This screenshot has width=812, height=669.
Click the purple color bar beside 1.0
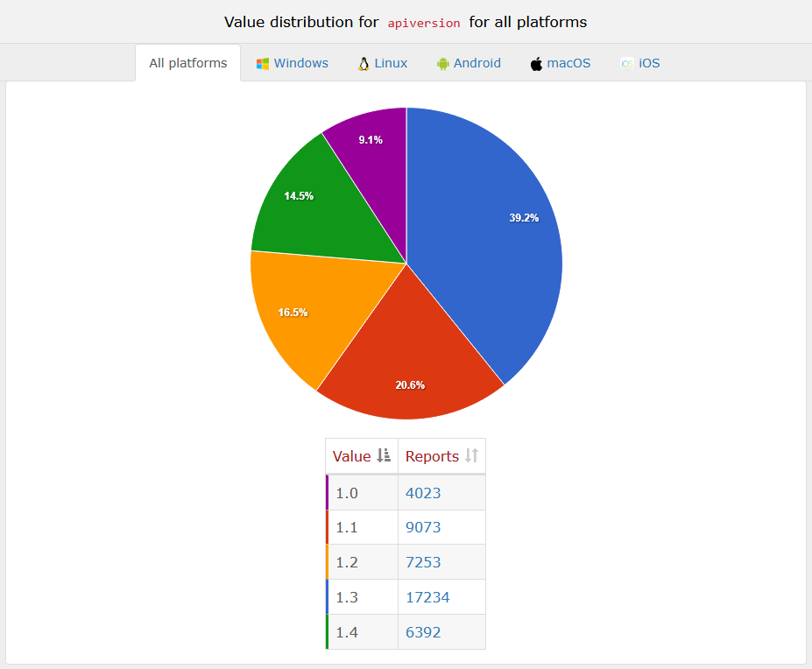[x=327, y=493]
